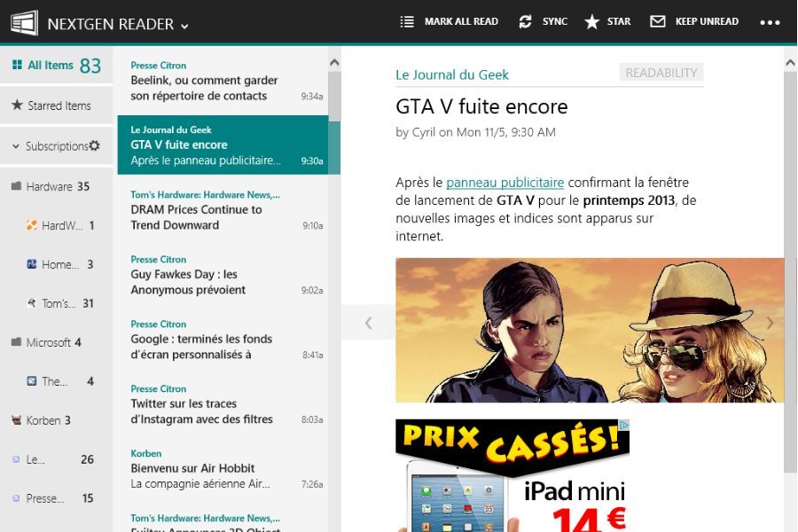This screenshot has width=798, height=532.
Task: Show All Items list
Action: click(x=51, y=65)
